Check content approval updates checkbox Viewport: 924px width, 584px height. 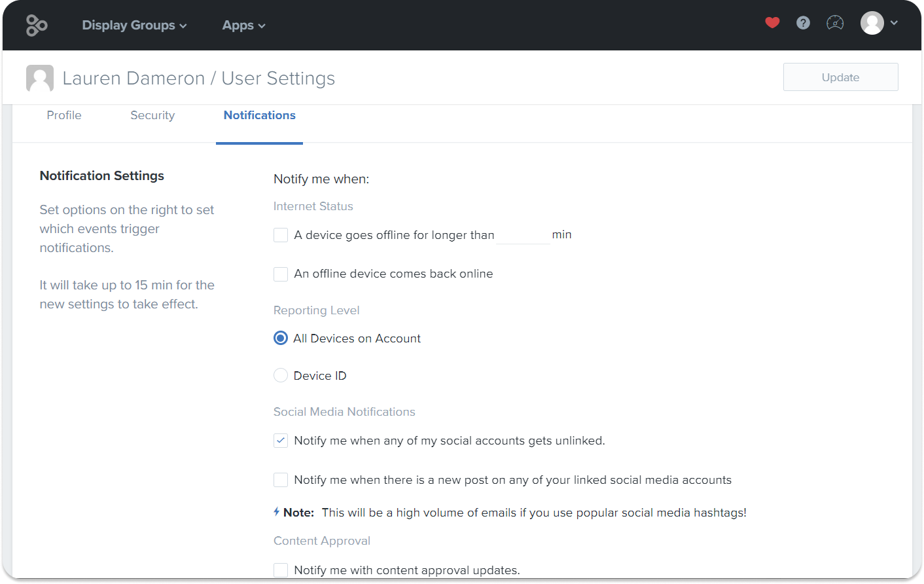click(x=281, y=570)
